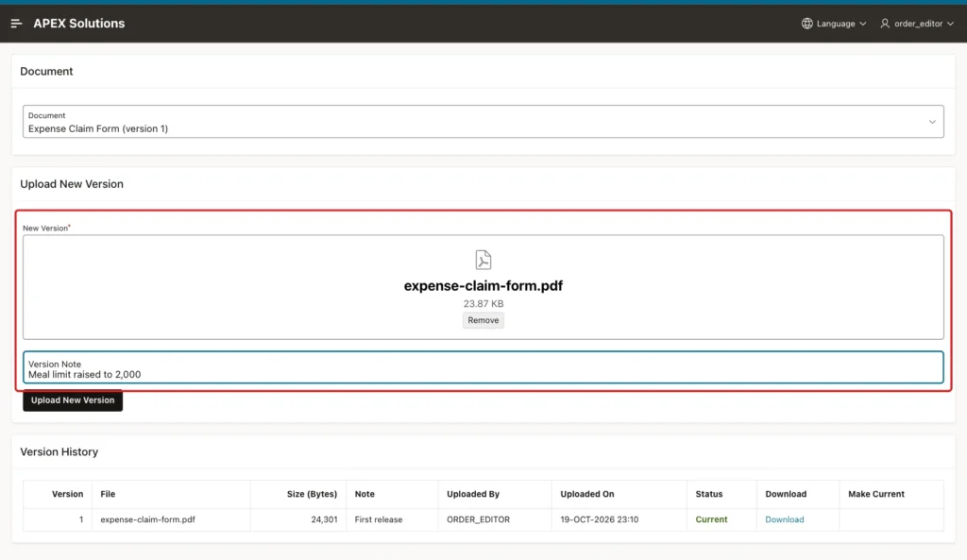Viewport: 967px width, 560px height.
Task: Click the Document dropdown chevron arrow
Action: tap(932, 122)
